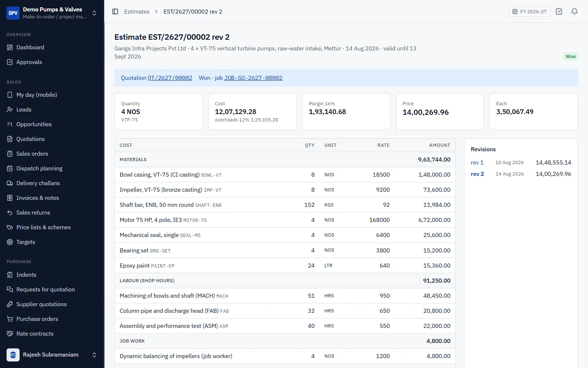This screenshot has height=368, width=588.
Task: Click the Purchase orders cart icon
Action: (10, 319)
